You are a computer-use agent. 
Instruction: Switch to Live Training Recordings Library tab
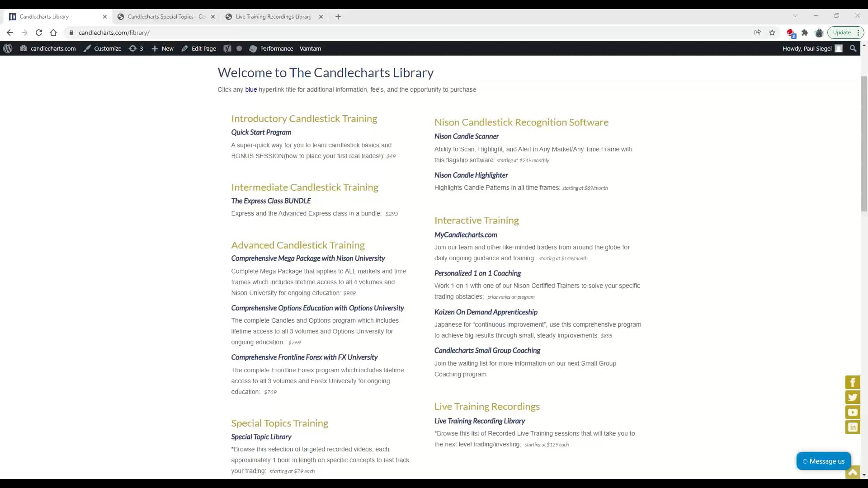[x=274, y=17]
